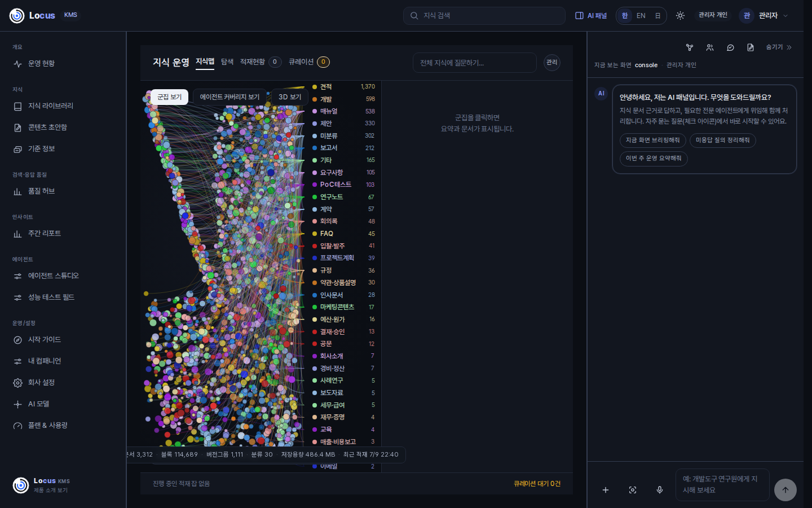Select the 3D 보기 view option
This screenshot has height=508, width=812.
coord(290,97)
